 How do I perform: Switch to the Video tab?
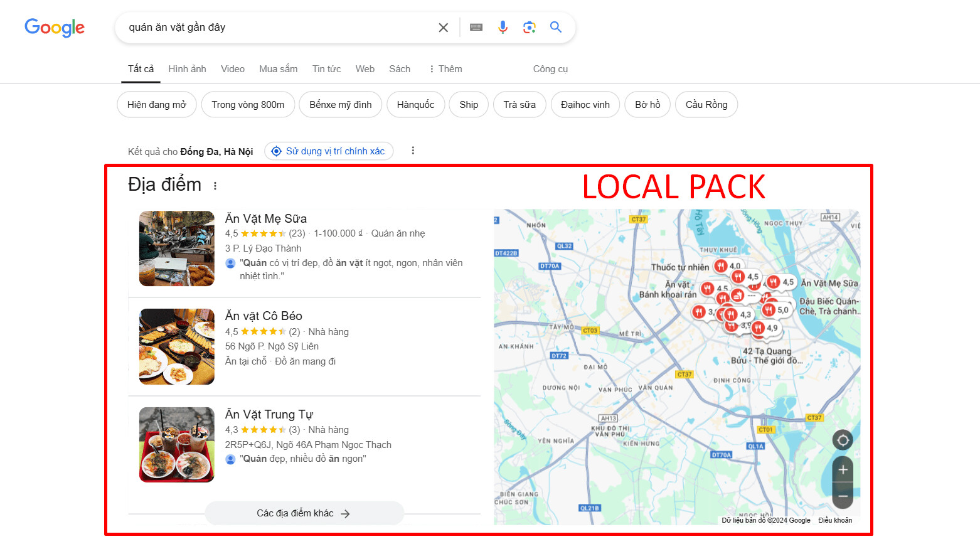233,69
